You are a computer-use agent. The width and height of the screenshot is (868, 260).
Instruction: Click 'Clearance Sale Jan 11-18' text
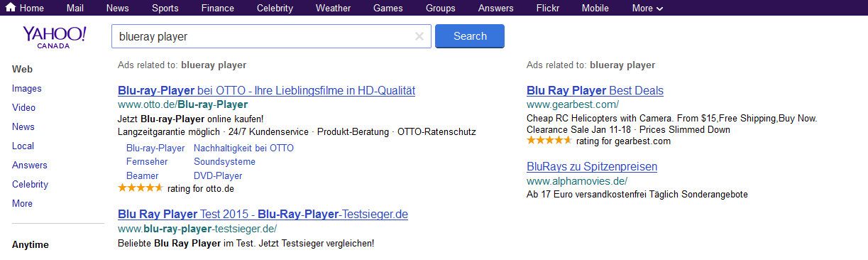[x=580, y=129]
